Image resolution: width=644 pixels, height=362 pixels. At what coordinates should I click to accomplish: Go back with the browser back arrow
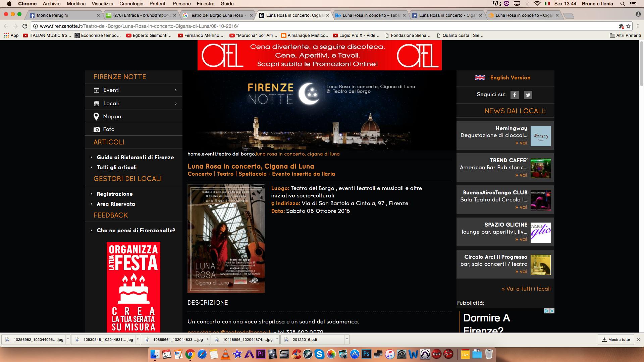(6, 26)
